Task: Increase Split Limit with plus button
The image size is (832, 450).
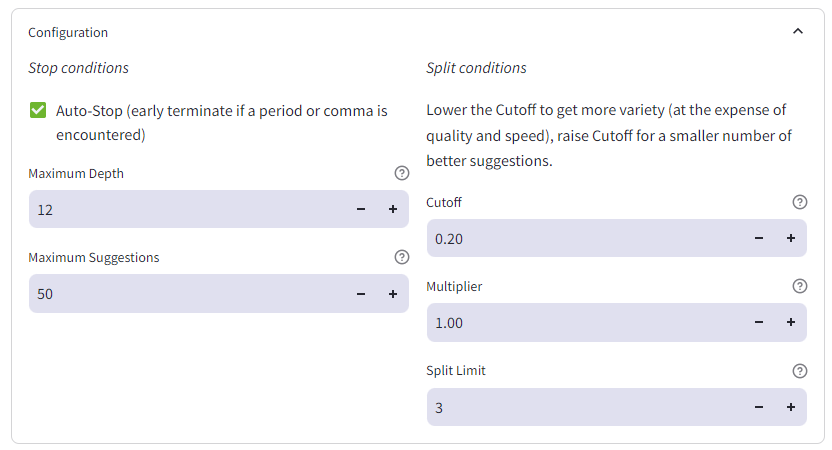Action: (790, 407)
